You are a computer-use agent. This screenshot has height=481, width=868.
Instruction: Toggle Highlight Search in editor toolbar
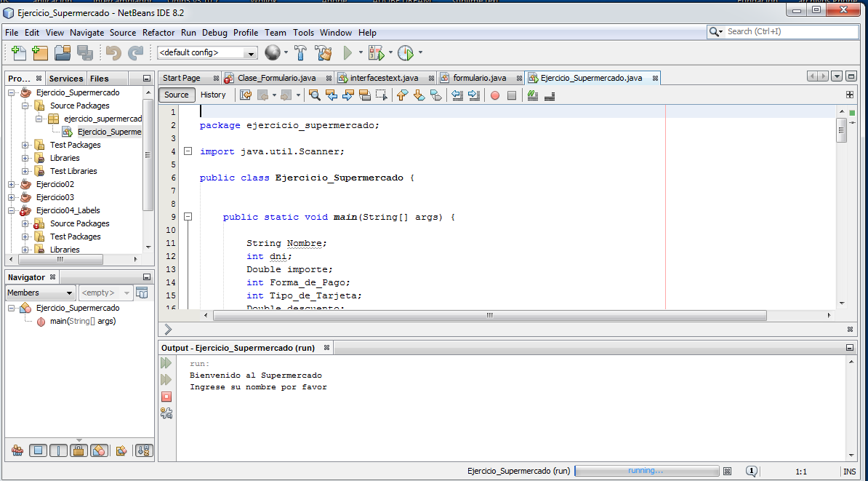point(533,95)
